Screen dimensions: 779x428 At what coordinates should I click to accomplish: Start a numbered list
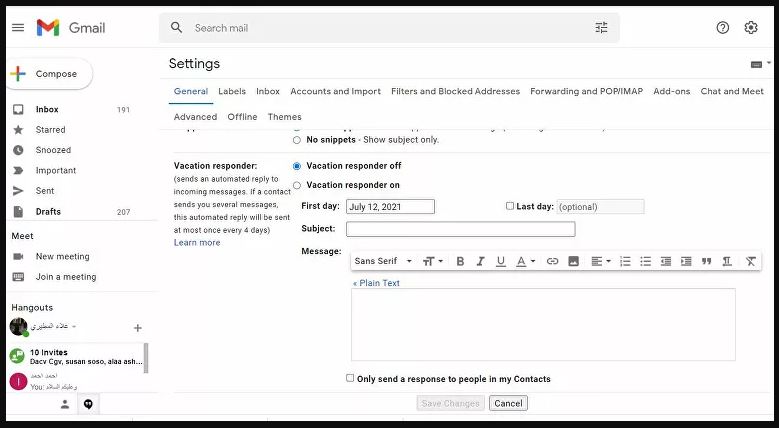[x=625, y=261]
